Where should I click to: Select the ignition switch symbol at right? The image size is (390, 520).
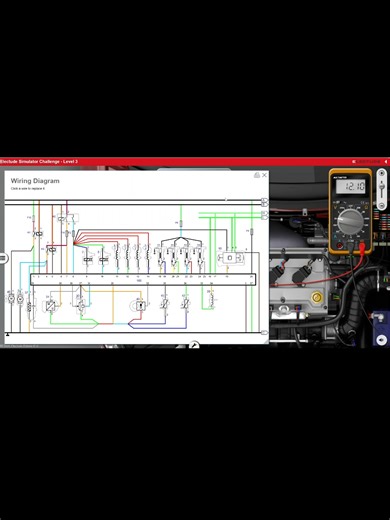[230, 258]
